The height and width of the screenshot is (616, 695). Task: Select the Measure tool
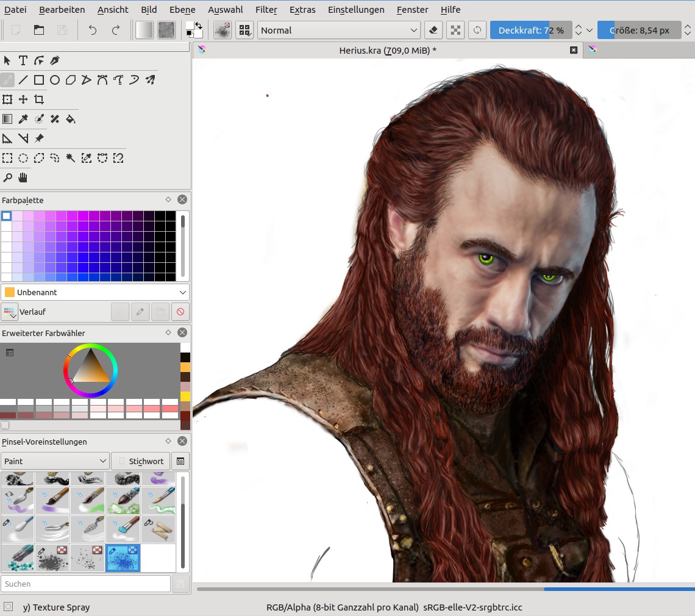click(23, 138)
